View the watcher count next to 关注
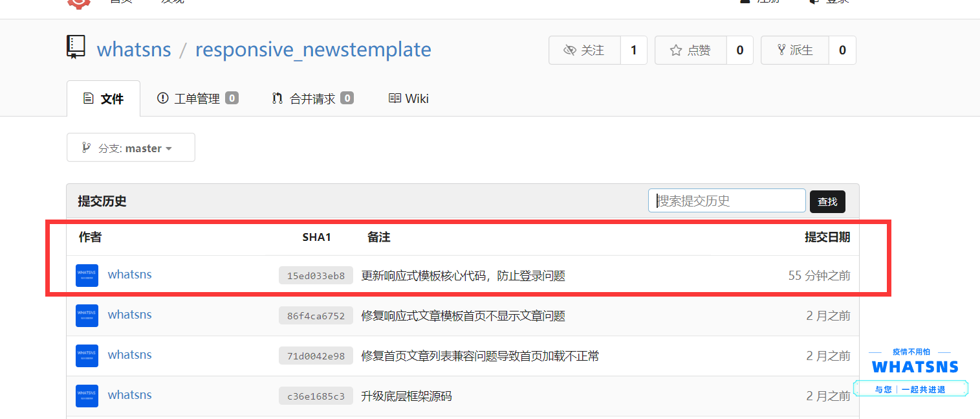Screen dimensions: 980x419 633,51
